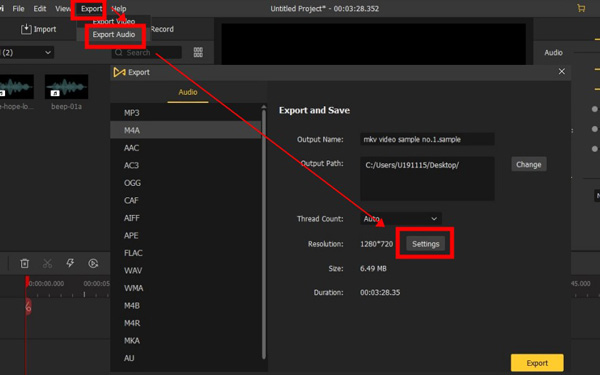The image size is (600, 375).
Task: Select AAC format
Action: (x=186, y=148)
